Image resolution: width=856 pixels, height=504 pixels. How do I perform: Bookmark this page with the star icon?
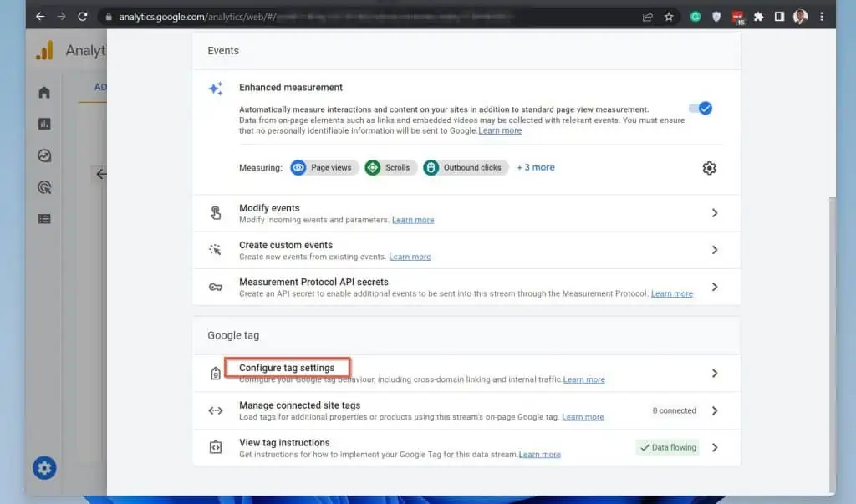click(669, 17)
